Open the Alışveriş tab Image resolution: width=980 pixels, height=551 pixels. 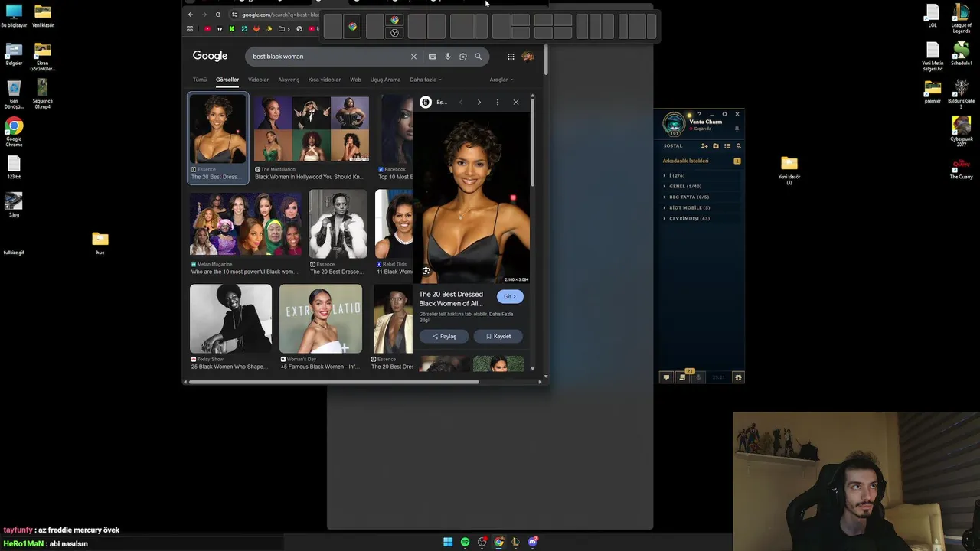tap(289, 80)
